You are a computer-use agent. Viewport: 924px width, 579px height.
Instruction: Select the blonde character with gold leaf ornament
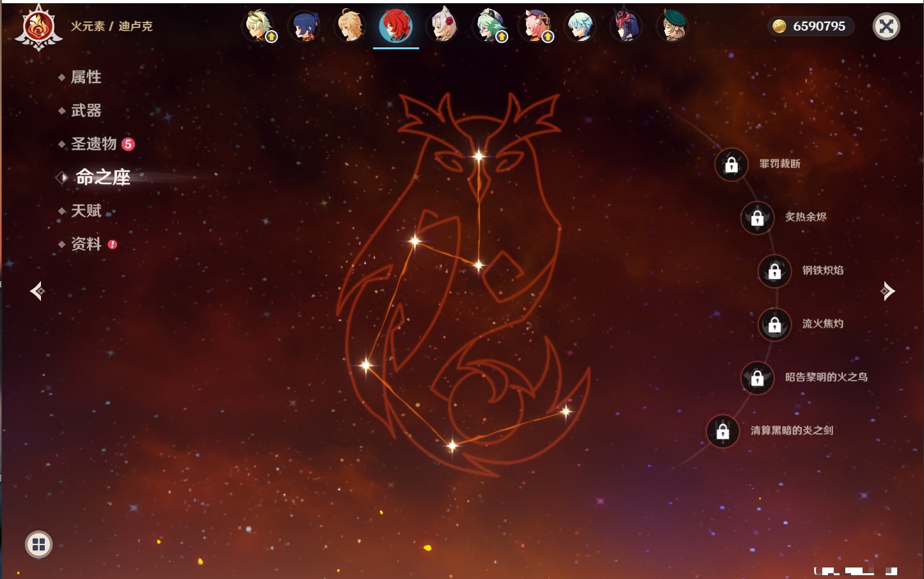pos(259,26)
